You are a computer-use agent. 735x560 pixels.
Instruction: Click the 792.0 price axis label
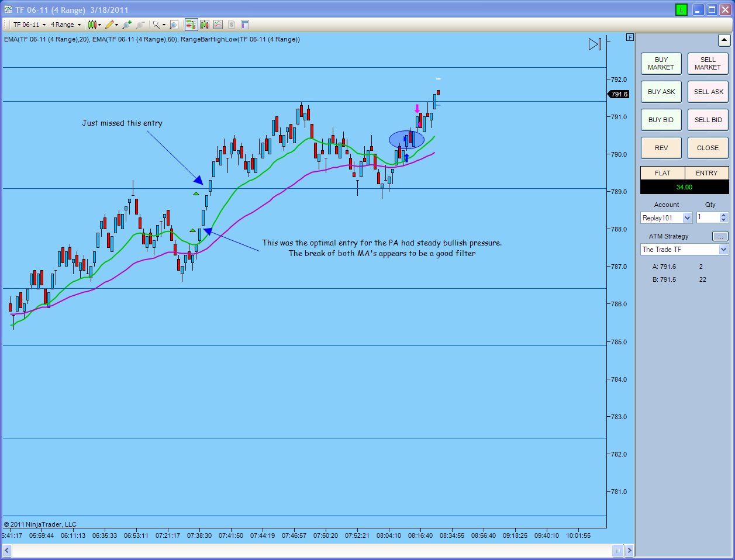pos(619,79)
